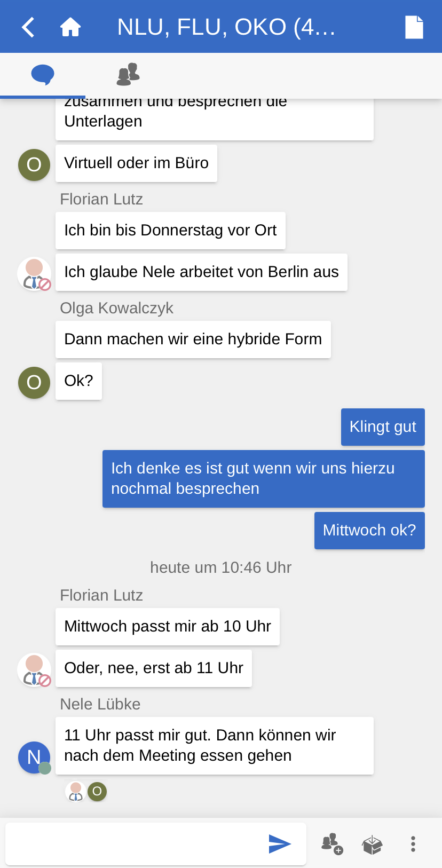Add participants to the conversation

[x=331, y=844]
